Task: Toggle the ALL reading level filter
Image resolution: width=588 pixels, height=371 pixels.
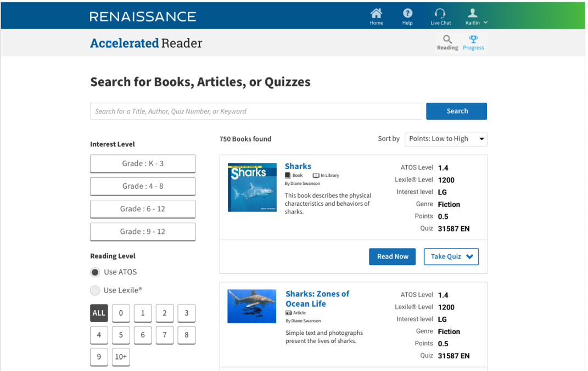Action: 99,313
